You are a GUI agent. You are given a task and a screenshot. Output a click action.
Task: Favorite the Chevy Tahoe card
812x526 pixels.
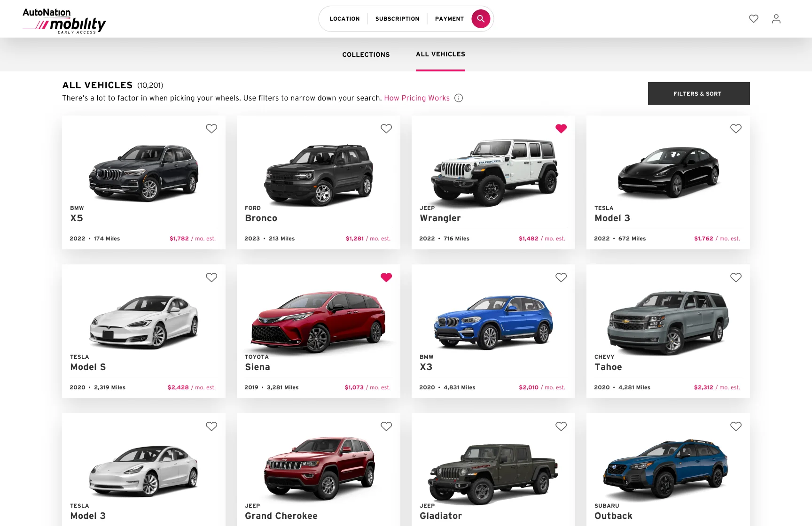(736, 278)
